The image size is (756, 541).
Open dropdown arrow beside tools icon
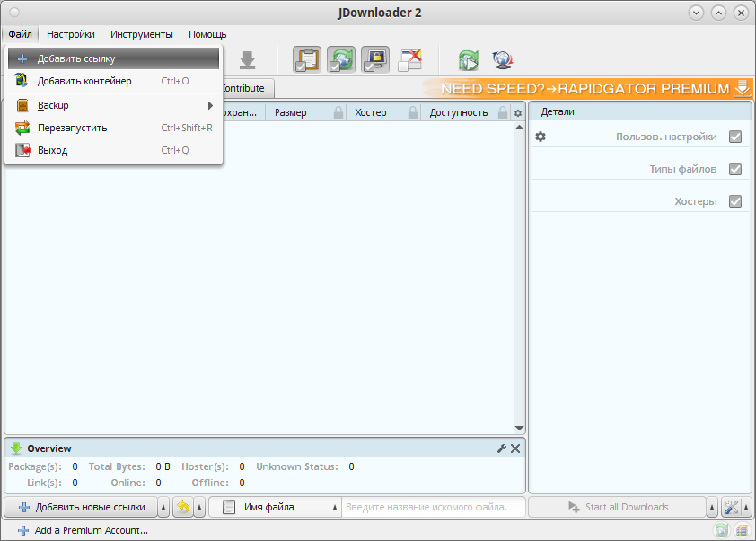point(746,507)
